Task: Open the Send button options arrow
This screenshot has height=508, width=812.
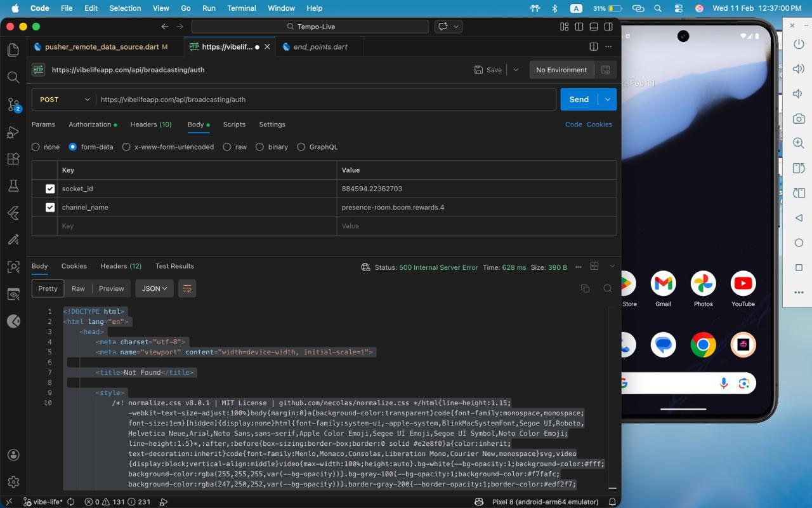Action: click(608, 100)
